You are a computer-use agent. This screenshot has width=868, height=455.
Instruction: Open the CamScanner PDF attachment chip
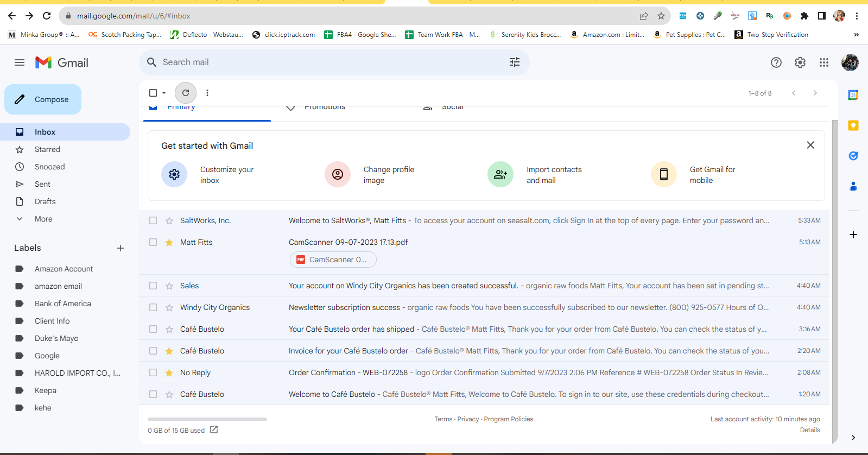coord(333,260)
